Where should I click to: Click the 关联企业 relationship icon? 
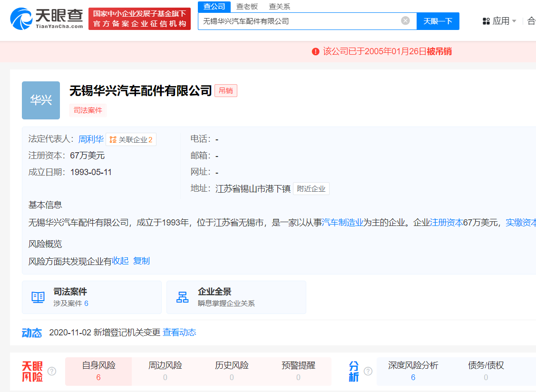(113, 139)
